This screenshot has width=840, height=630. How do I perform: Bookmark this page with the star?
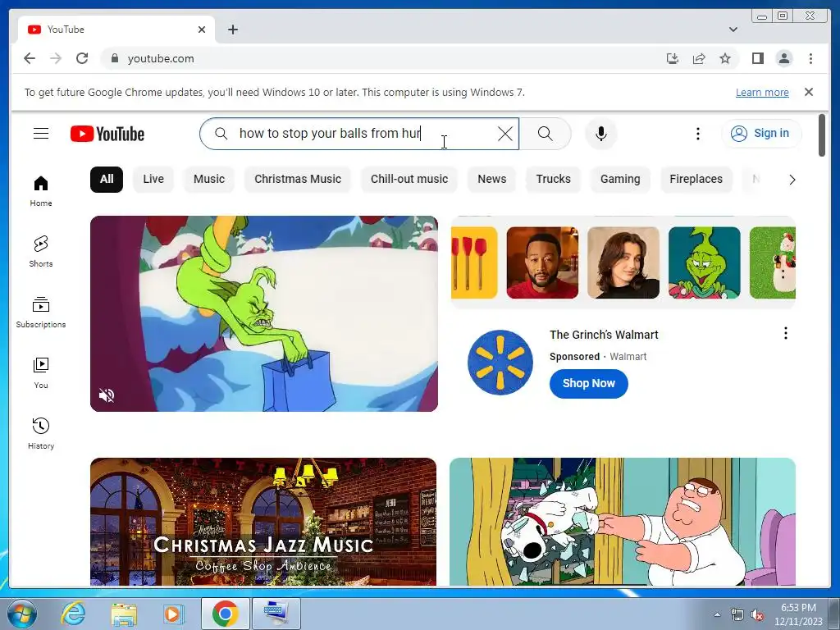pos(725,58)
